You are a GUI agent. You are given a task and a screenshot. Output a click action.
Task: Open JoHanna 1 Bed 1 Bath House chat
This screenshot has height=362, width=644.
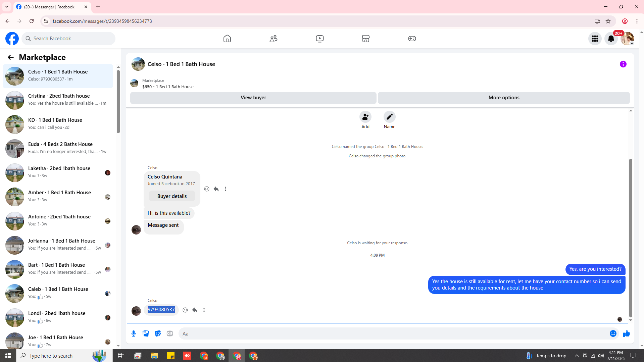[58, 245]
